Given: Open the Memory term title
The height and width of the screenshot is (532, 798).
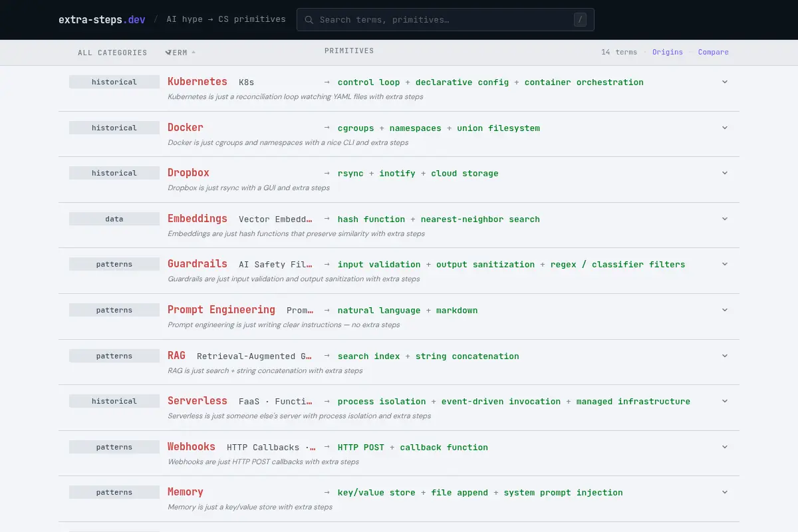Looking at the screenshot, I should (186, 492).
